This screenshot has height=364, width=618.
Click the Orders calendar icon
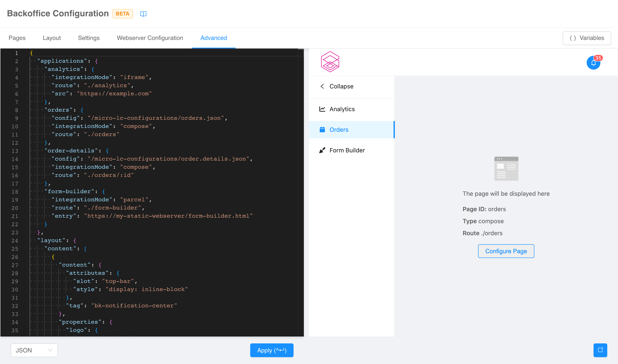(x=322, y=130)
